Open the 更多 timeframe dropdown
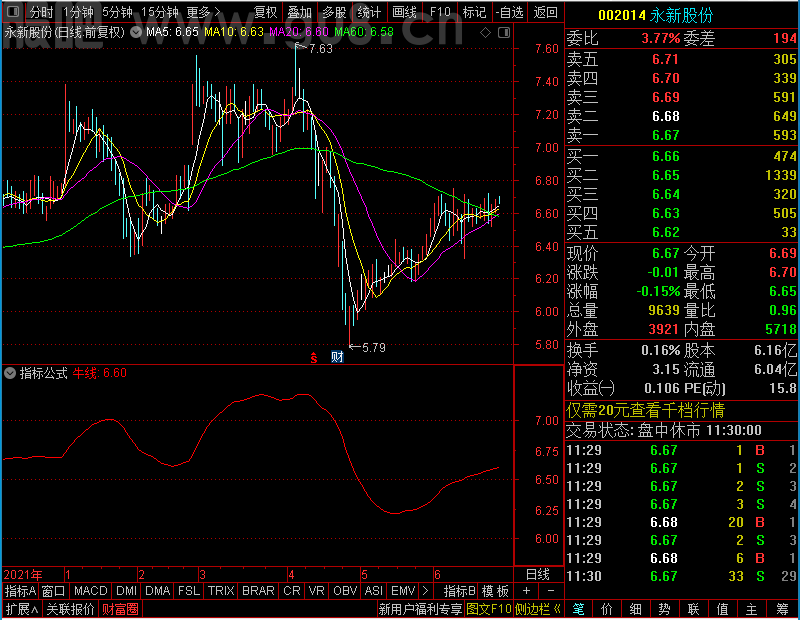This screenshot has width=800, height=620. pos(204,12)
